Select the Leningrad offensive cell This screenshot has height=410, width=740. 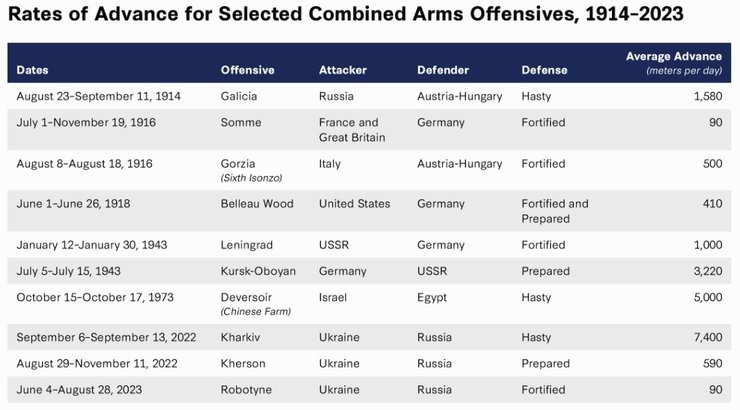tap(246, 245)
